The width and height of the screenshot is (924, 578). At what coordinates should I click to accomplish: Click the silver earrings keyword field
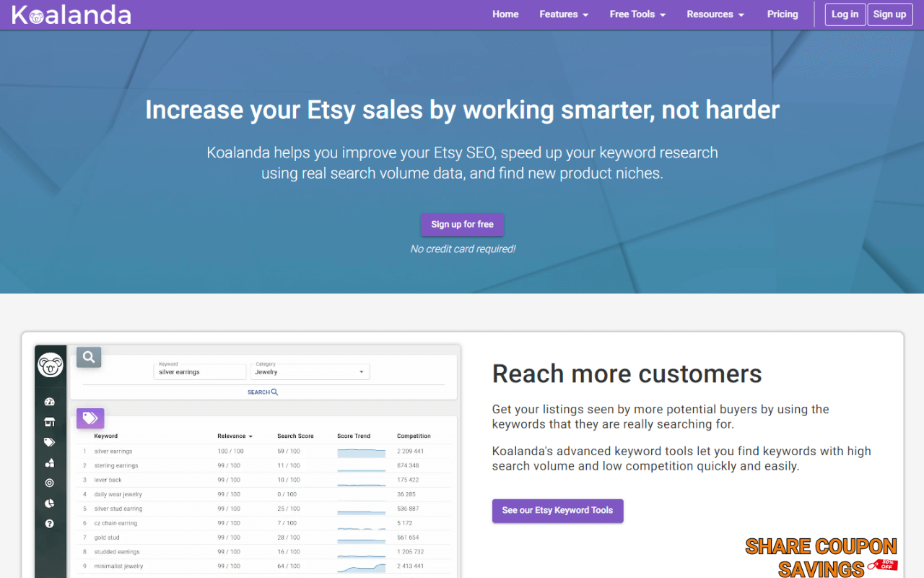[x=201, y=371]
